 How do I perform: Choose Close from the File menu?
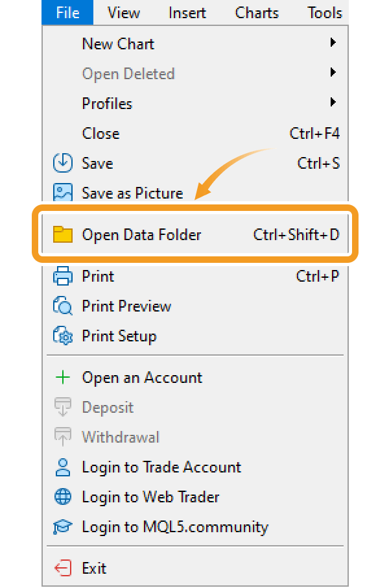coord(100,134)
